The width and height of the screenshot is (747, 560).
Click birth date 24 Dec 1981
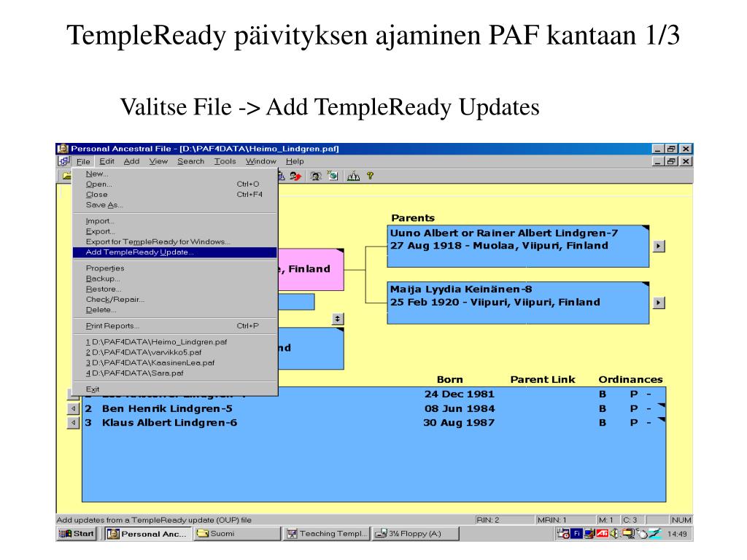coord(460,394)
